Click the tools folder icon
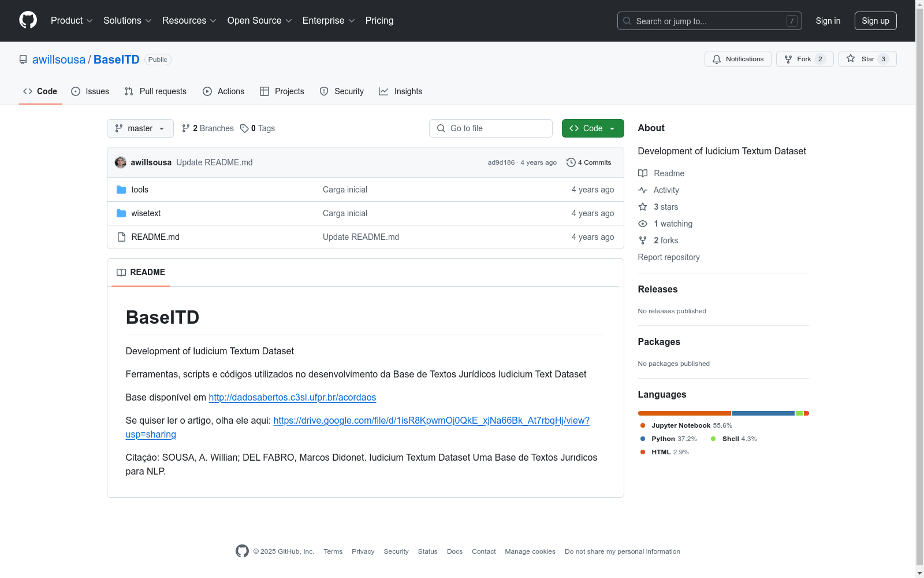 [x=121, y=190]
